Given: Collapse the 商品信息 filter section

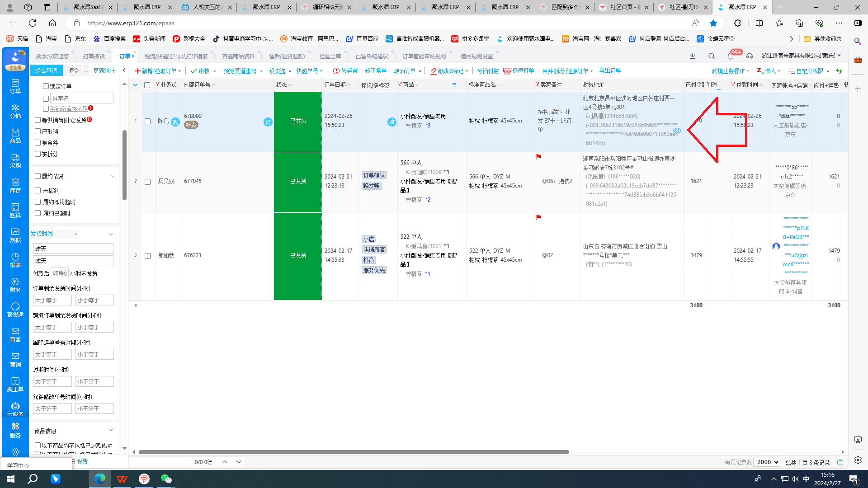Looking at the screenshot, I should pos(111,430).
